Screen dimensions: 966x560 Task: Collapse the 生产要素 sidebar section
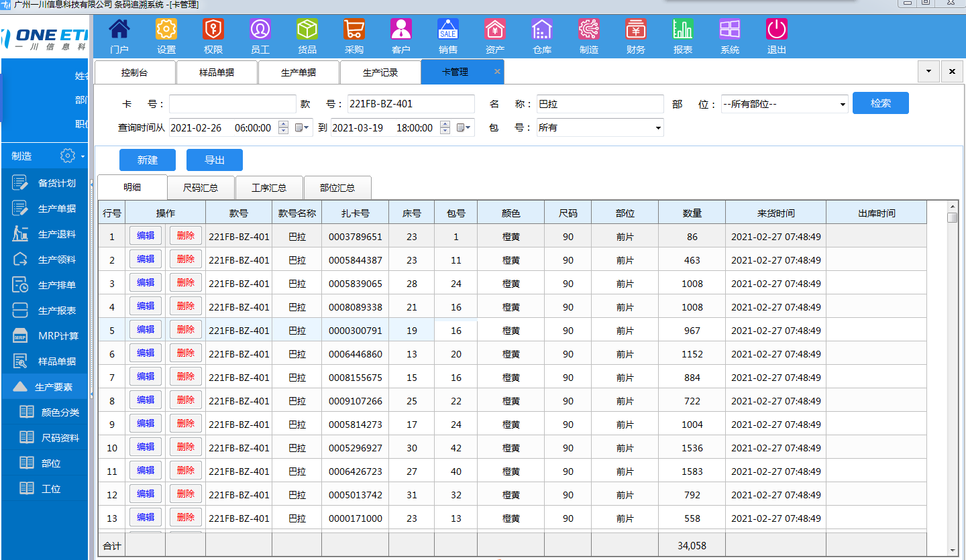point(45,387)
